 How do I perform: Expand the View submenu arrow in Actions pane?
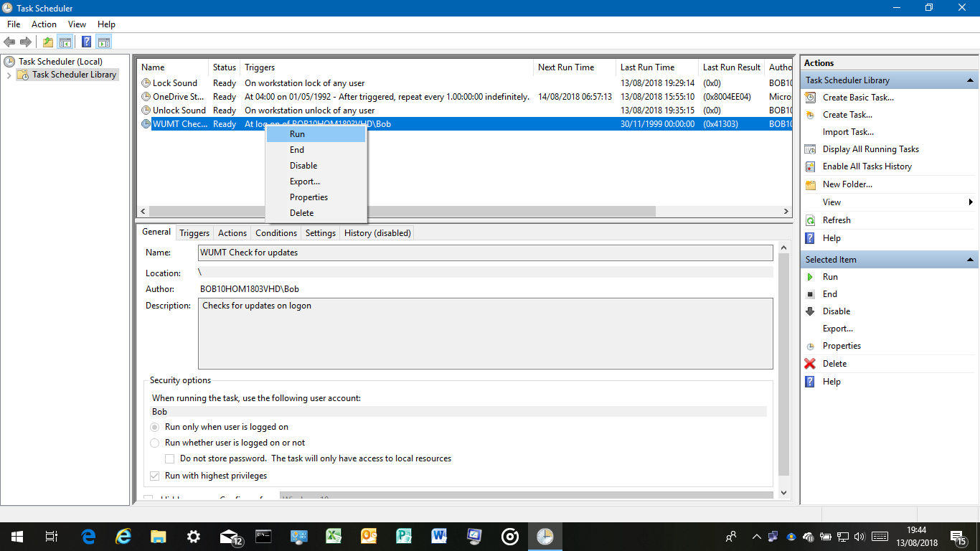pyautogui.click(x=971, y=202)
